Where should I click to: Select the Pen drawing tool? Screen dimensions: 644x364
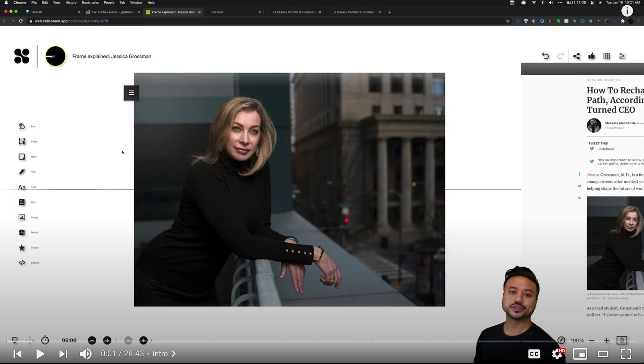(x=22, y=172)
